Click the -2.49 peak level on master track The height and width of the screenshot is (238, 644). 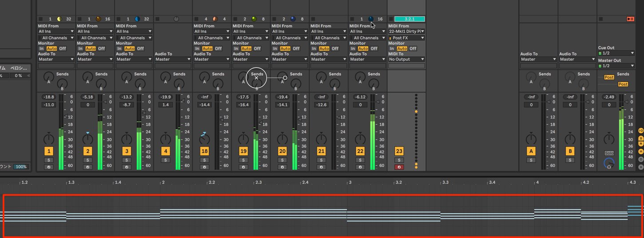pos(609,97)
